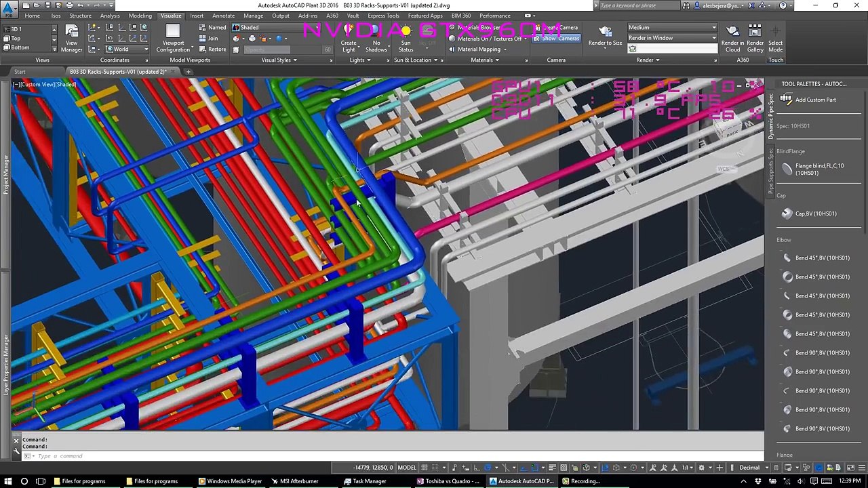Click the command line input field
Viewport: 868px width, 488px height.
203,455
